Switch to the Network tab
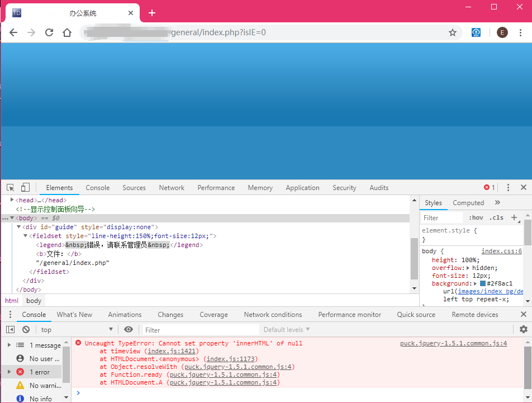 click(172, 188)
